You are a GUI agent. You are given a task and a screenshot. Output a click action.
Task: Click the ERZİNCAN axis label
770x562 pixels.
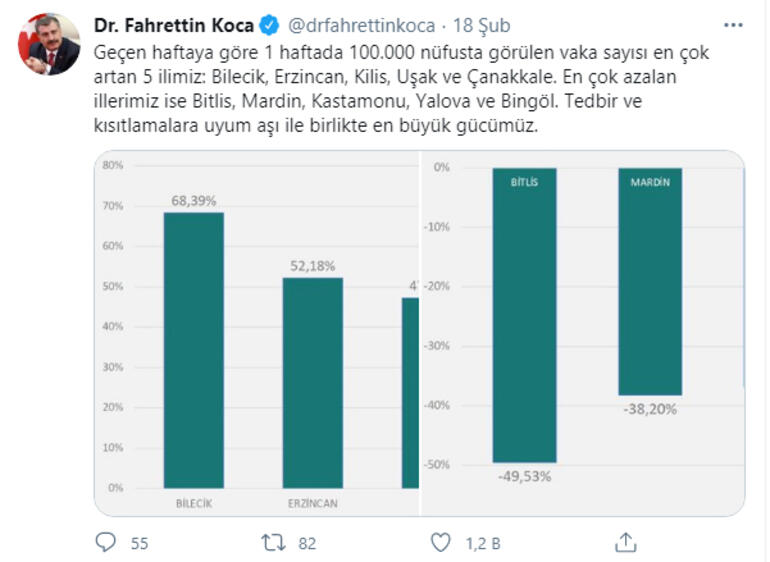311,504
